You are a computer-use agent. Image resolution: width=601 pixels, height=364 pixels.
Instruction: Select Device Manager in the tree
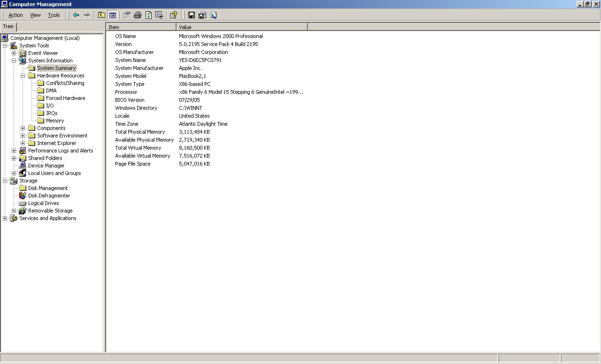pyautogui.click(x=46, y=166)
